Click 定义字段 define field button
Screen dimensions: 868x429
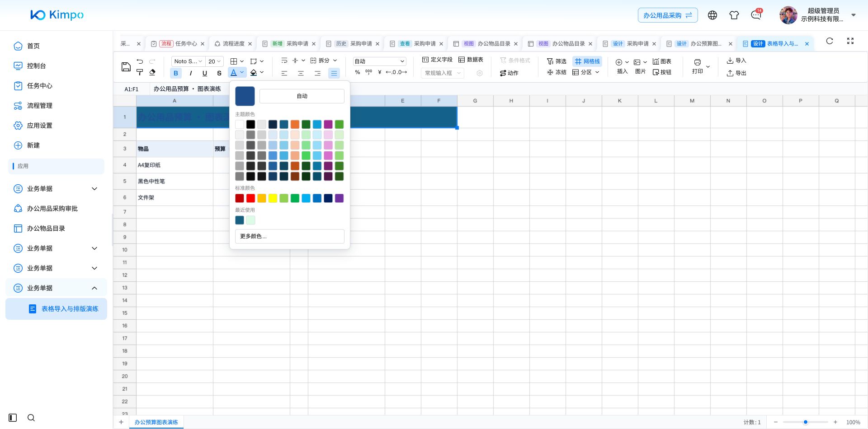(437, 60)
